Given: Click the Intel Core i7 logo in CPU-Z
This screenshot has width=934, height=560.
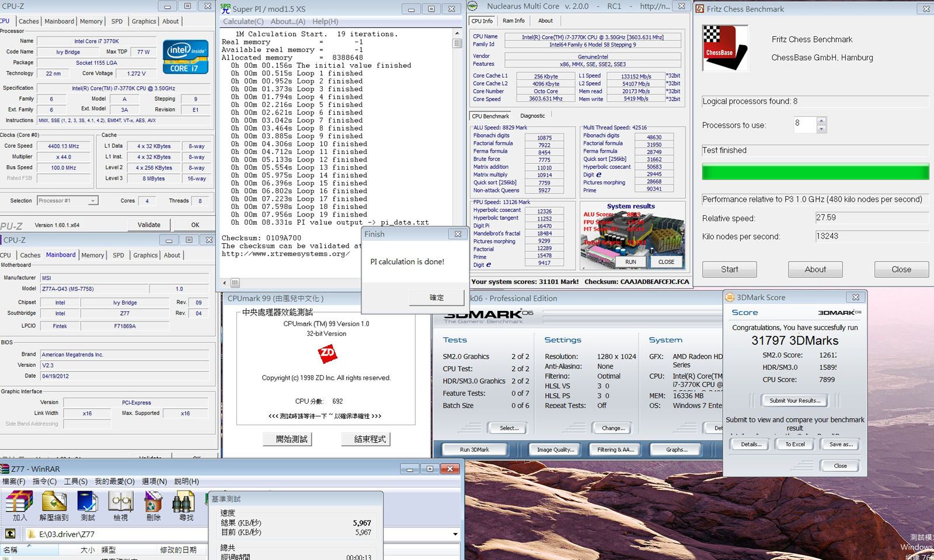Looking at the screenshot, I should [x=186, y=57].
